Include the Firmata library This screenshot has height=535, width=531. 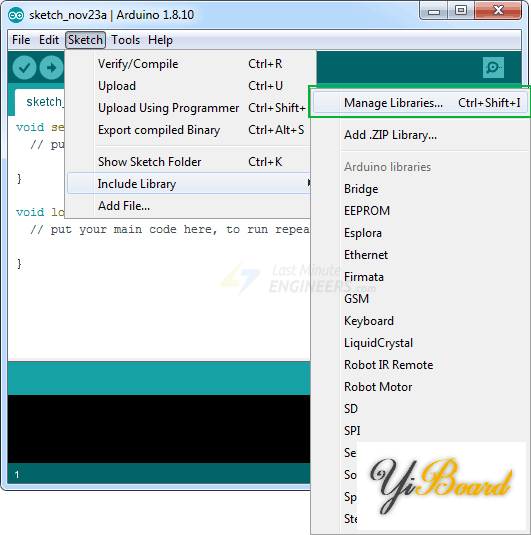(420, 277)
